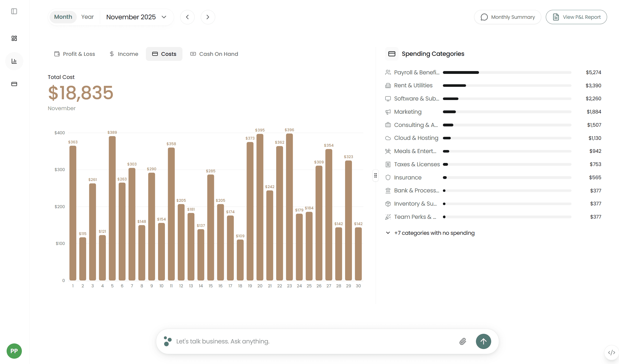Open the November 2025 date dropdown

(136, 17)
